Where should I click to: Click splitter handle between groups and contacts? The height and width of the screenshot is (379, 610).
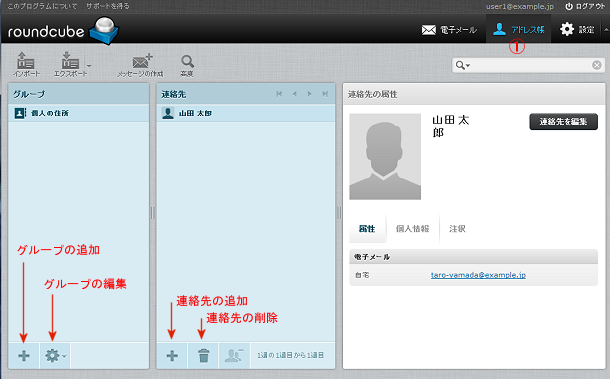click(152, 213)
